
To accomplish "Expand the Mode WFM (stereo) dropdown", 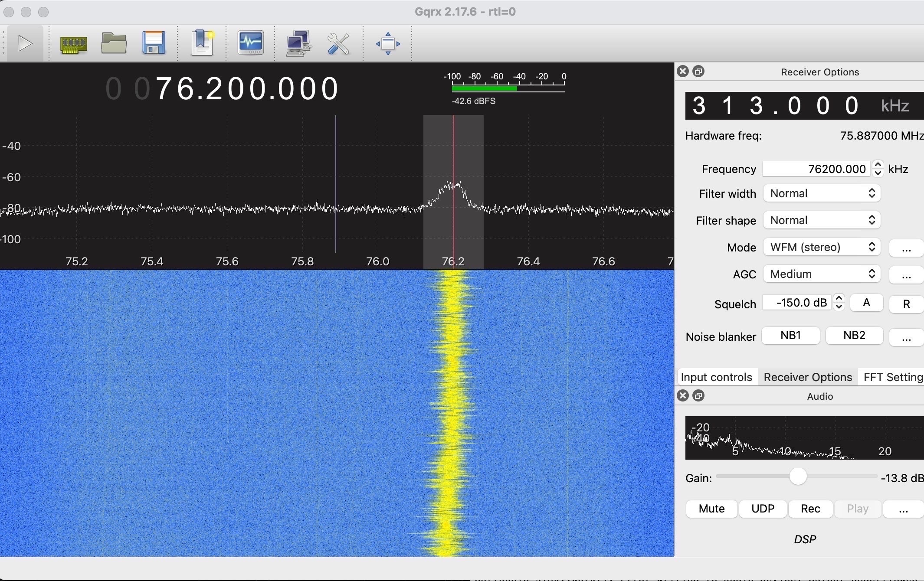I will (822, 247).
